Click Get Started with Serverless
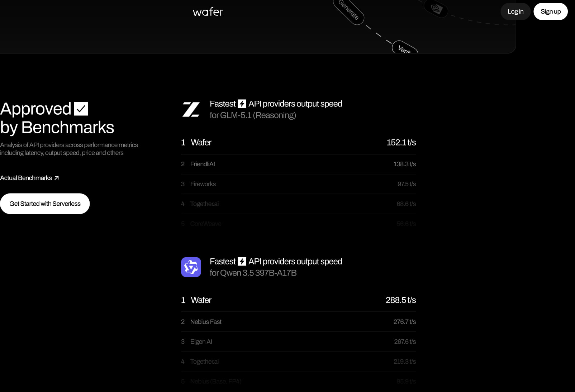This screenshot has height=392, width=575. tap(45, 204)
